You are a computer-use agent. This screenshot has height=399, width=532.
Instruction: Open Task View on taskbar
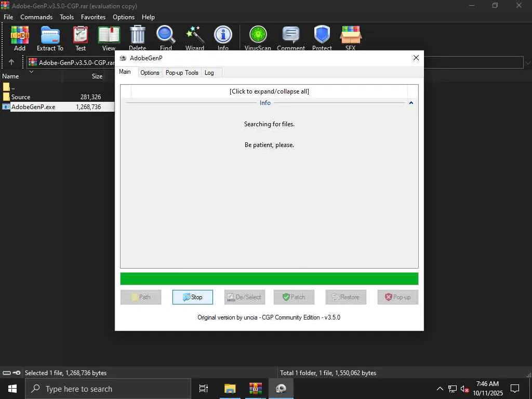[x=204, y=389]
